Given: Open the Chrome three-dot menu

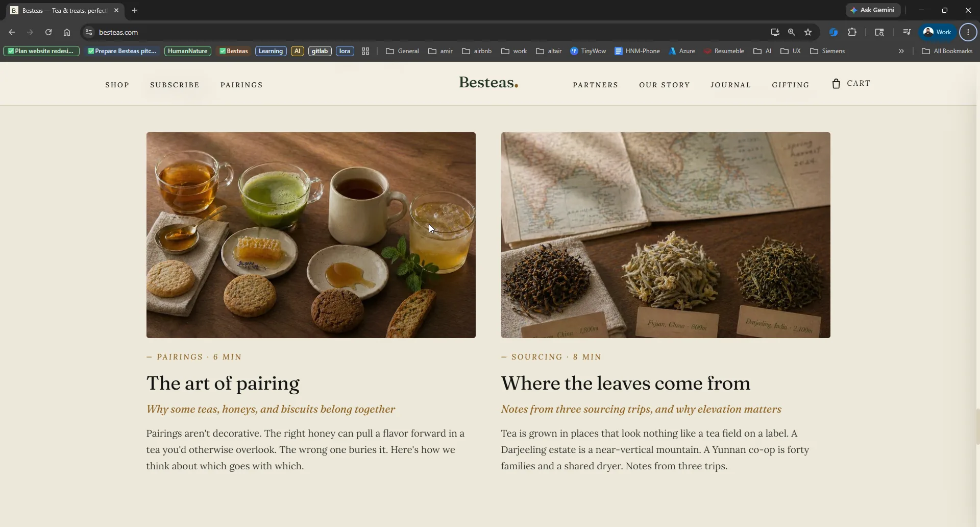Looking at the screenshot, I should pyautogui.click(x=968, y=32).
